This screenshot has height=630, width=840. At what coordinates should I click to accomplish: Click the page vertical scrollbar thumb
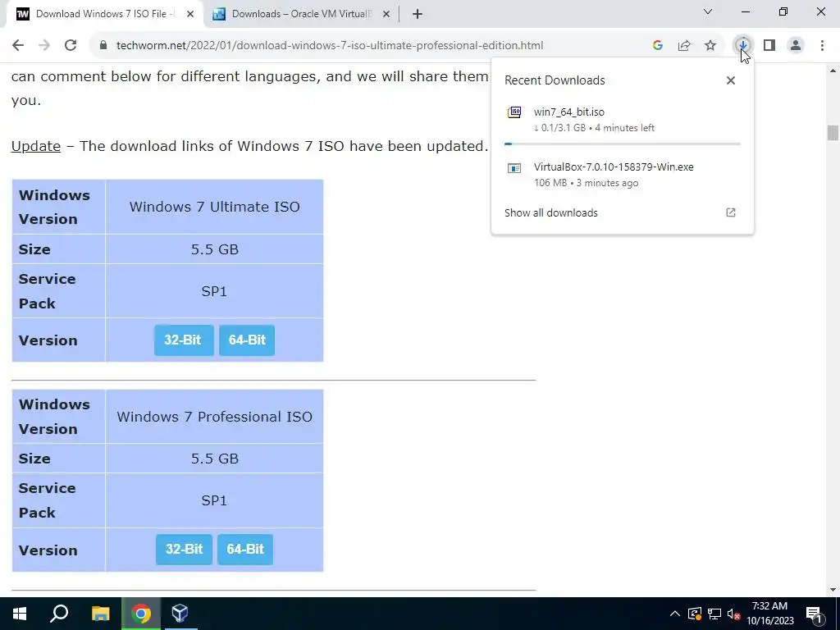coord(832,132)
